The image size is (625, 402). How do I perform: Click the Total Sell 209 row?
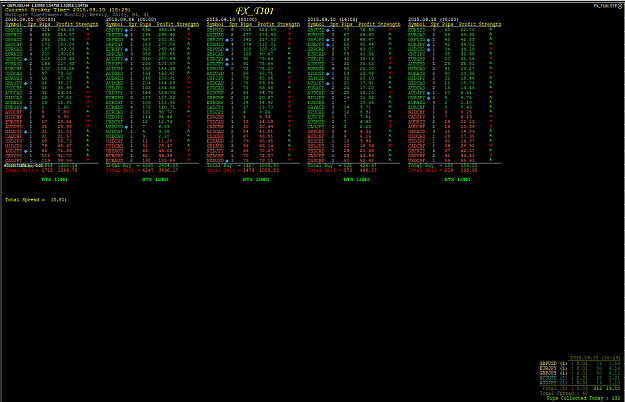(x=444, y=170)
